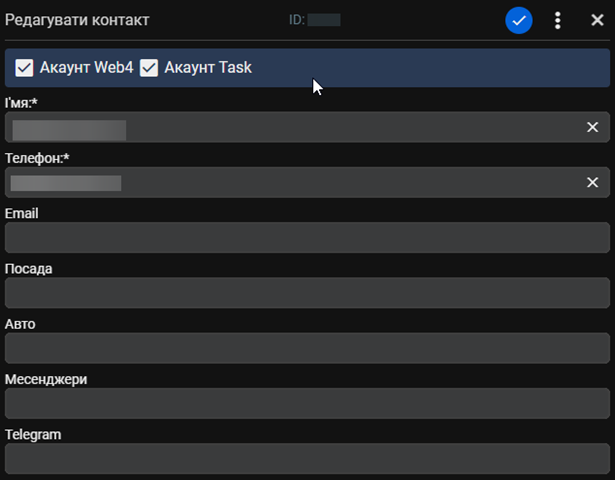Screen dimensions: 615x480
Task: Click into the Email input field
Action: (307, 238)
